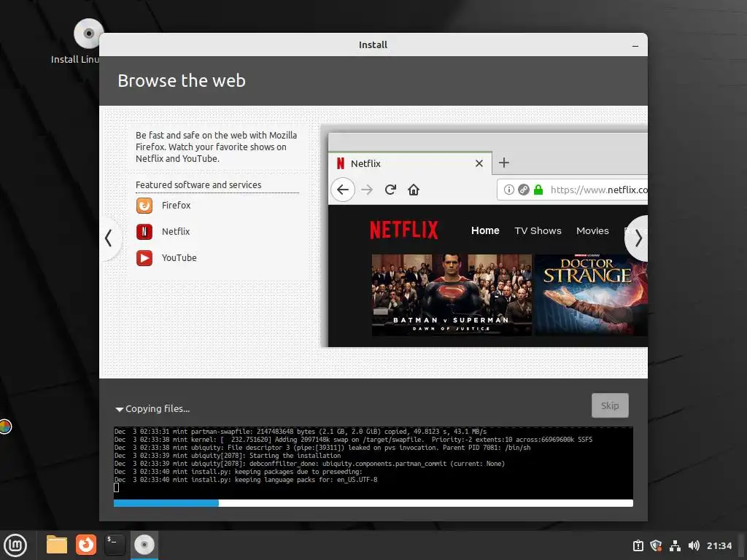Click Movies in Netflix navigation
This screenshot has width=747, height=560.
[x=592, y=231]
